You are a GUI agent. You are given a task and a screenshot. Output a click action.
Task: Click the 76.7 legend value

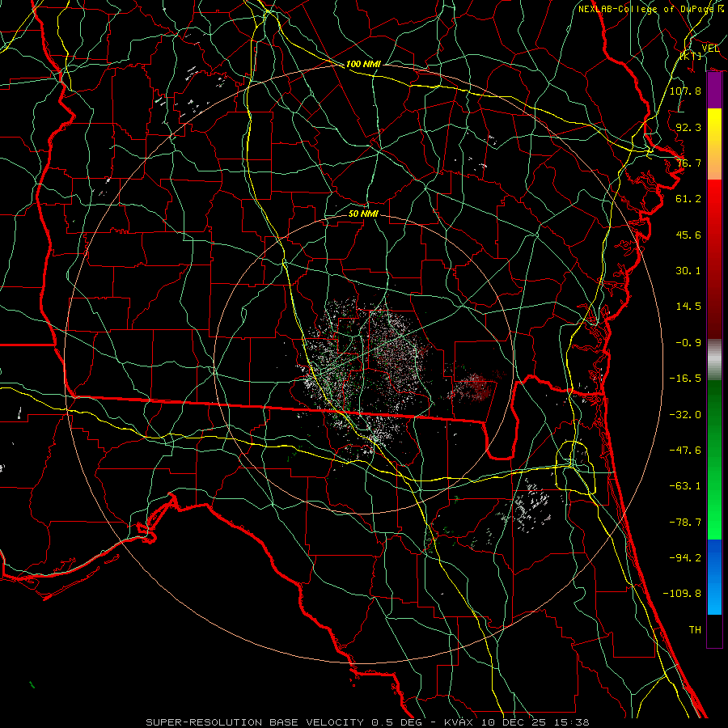[x=688, y=163]
